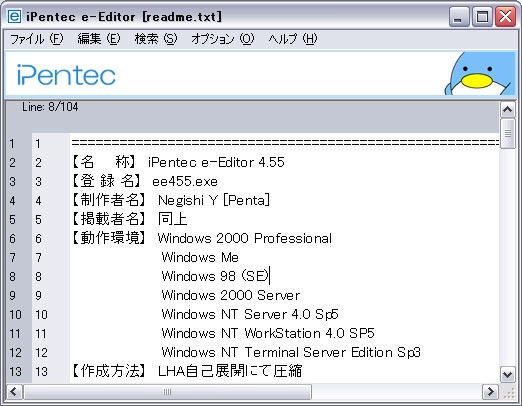The height and width of the screenshot is (406, 522).
Task: Click the horizontal scrollbar thumb
Action: (167, 392)
